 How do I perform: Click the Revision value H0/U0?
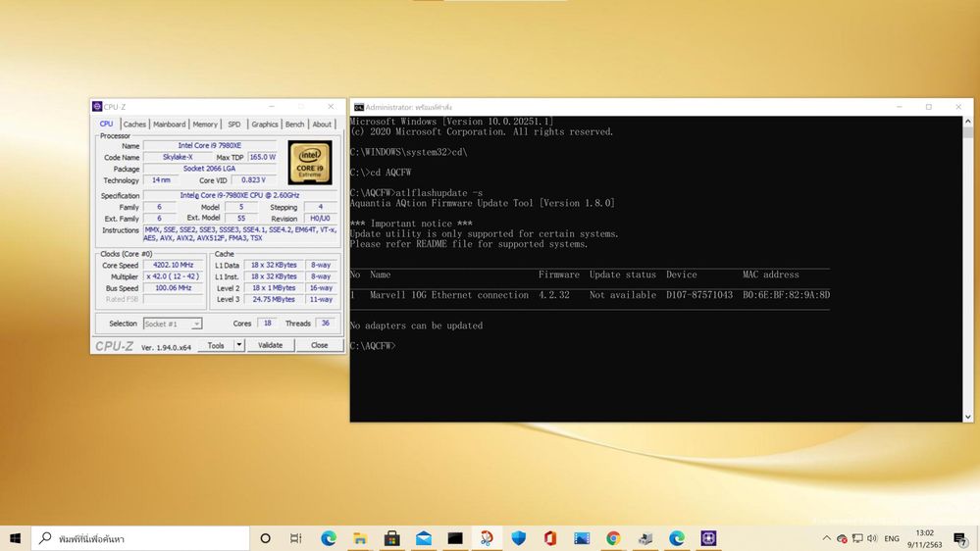[x=320, y=218]
